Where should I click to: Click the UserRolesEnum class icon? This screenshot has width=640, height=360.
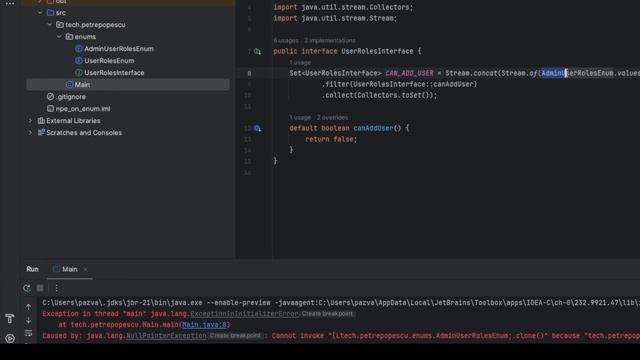coord(79,61)
